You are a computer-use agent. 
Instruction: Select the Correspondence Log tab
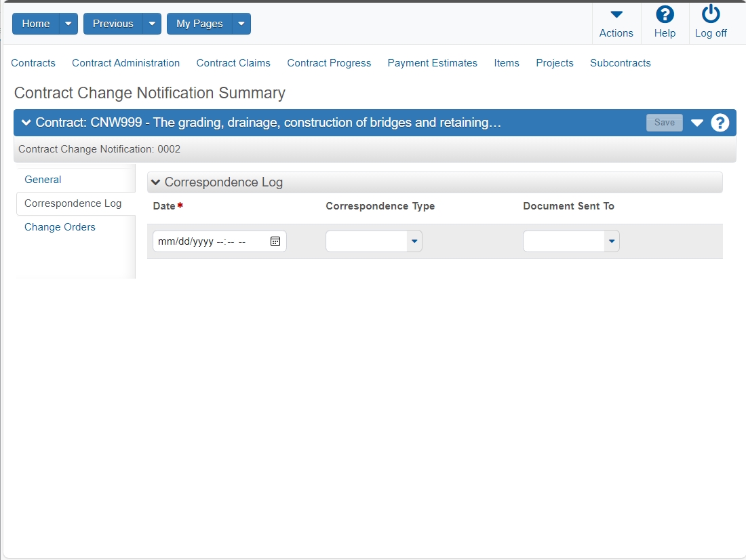pyautogui.click(x=73, y=203)
